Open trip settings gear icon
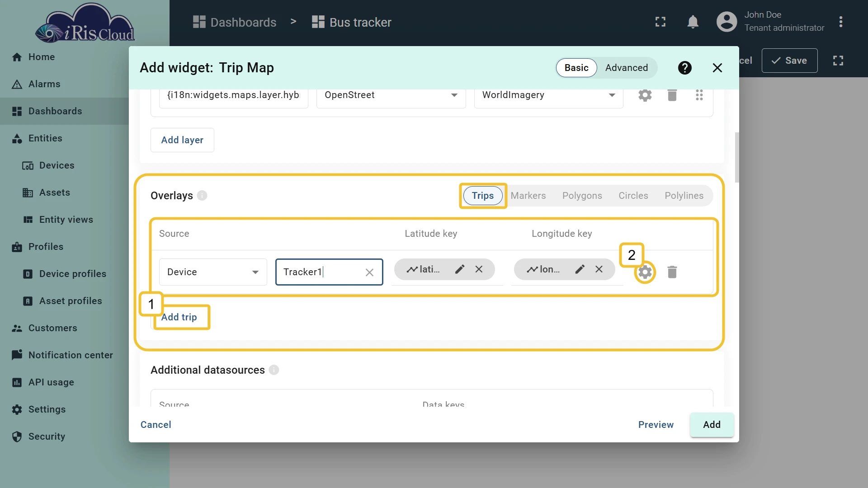Screen dimensions: 868x488 click(645, 272)
